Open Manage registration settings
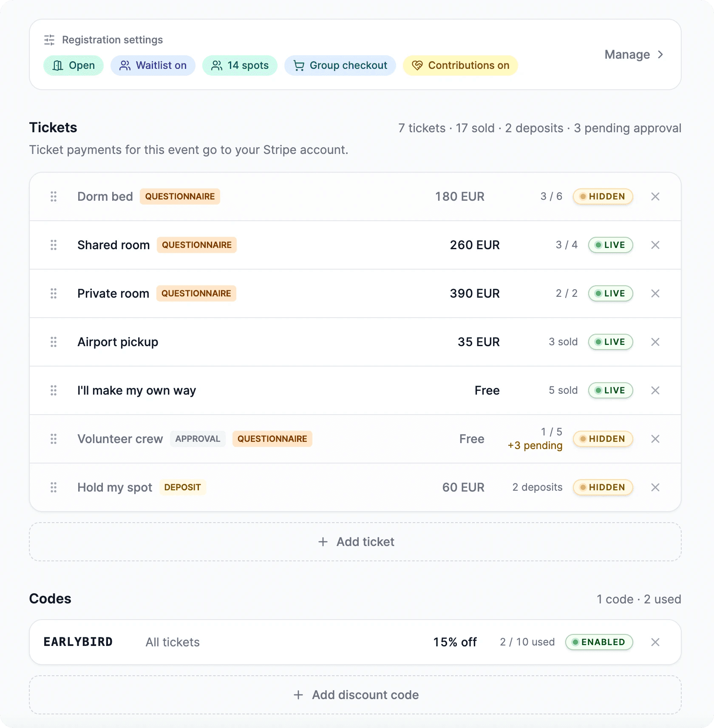Viewport: 714px width, 728px height. [634, 54]
